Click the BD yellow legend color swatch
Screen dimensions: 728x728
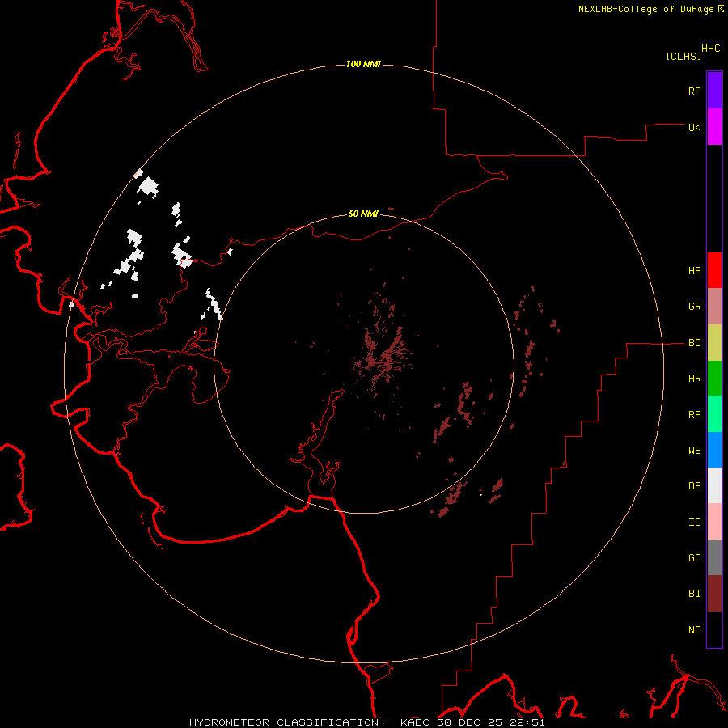click(x=714, y=343)
